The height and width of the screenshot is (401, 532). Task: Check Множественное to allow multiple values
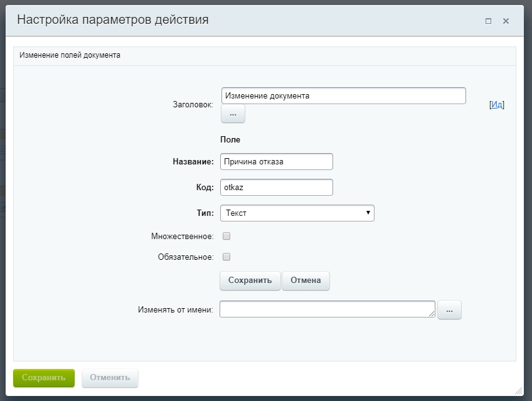(227, 235)
